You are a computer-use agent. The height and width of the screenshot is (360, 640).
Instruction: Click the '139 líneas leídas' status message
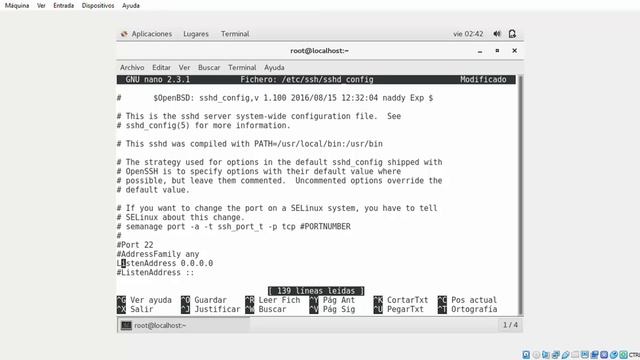[316, 291]
